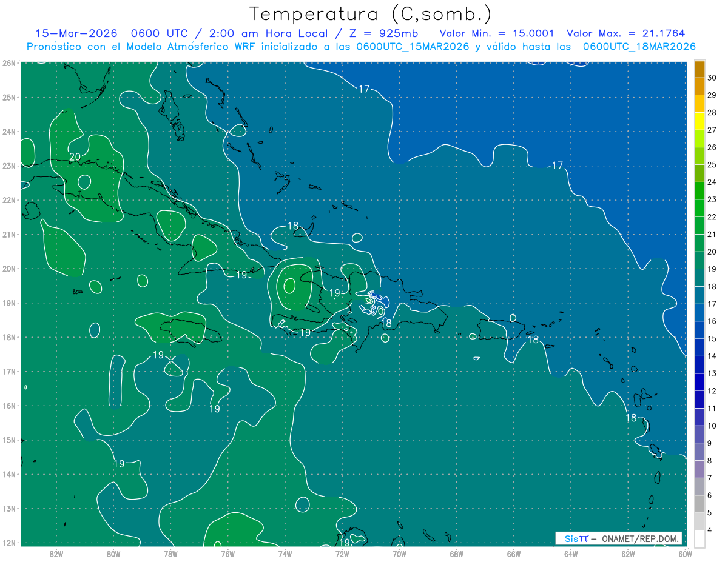Viewport: 728px width, 562px height.
Task: Click the yellow legend value 28
Action: [712, 112]
